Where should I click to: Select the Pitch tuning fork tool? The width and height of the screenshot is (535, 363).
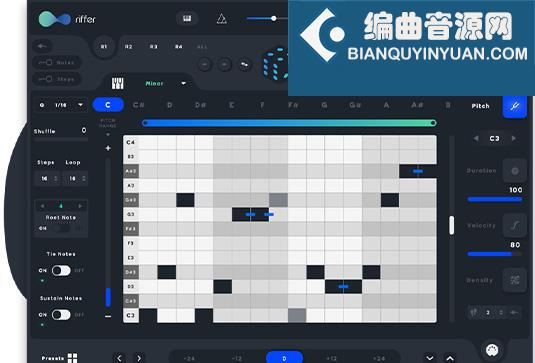[515, 106]
